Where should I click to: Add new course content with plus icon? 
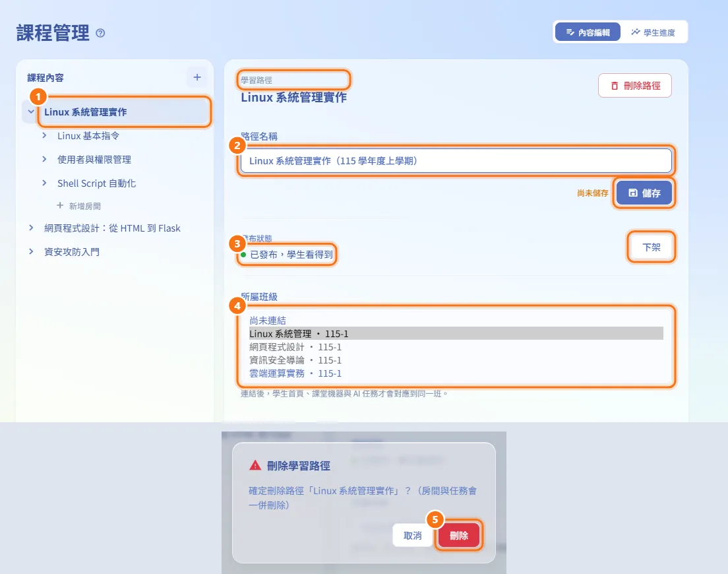(197, 77)
